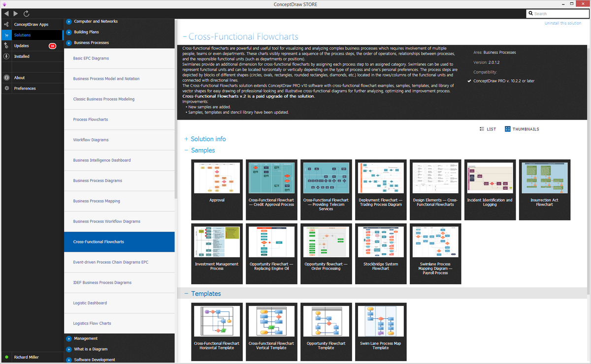Click Uninstall this solution link

[563, 24]
